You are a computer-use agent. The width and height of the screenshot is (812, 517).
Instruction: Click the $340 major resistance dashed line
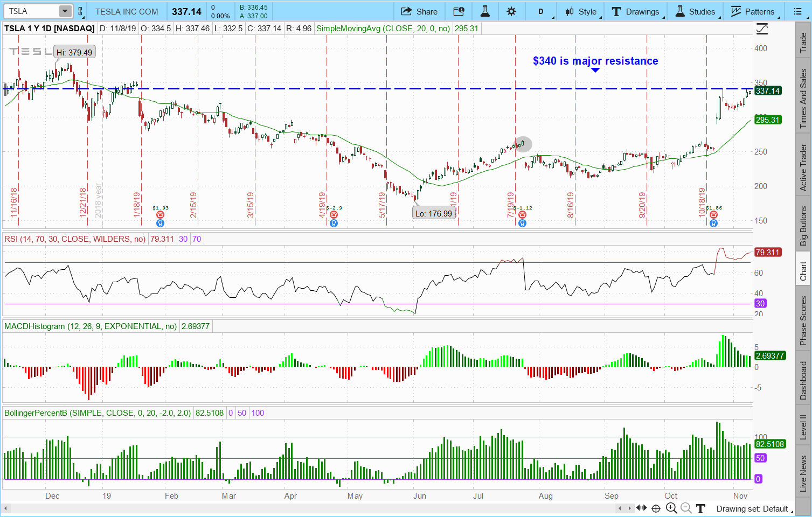377,88
